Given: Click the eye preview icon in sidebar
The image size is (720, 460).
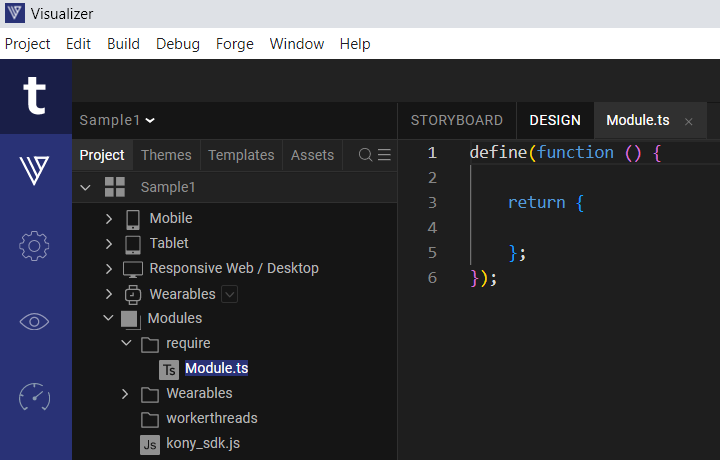Looking at the screenshot, I should (x=35, y=321).
